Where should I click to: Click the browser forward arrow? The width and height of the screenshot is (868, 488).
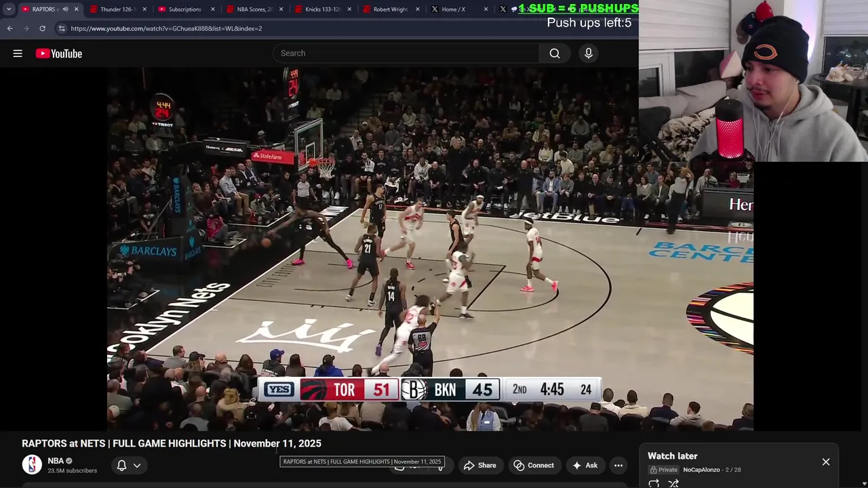[26, 28]
